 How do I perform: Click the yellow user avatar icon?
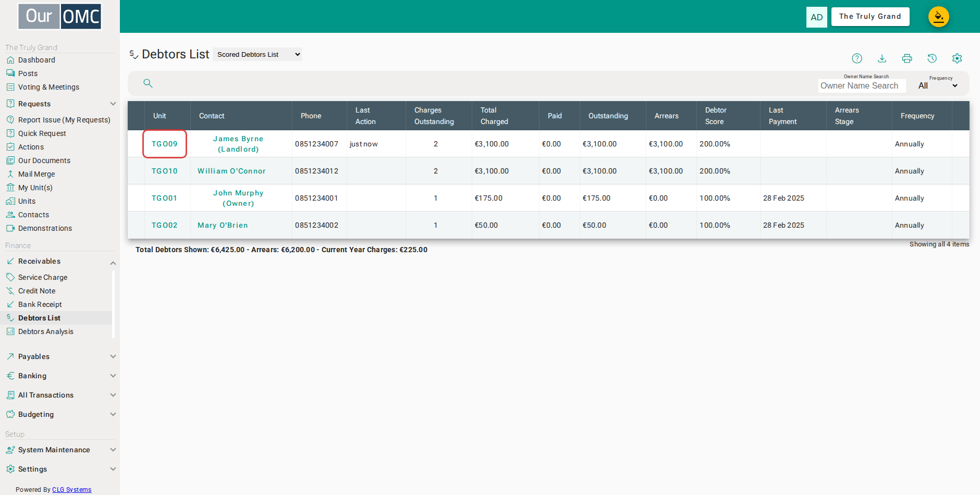tap(939, 17)
